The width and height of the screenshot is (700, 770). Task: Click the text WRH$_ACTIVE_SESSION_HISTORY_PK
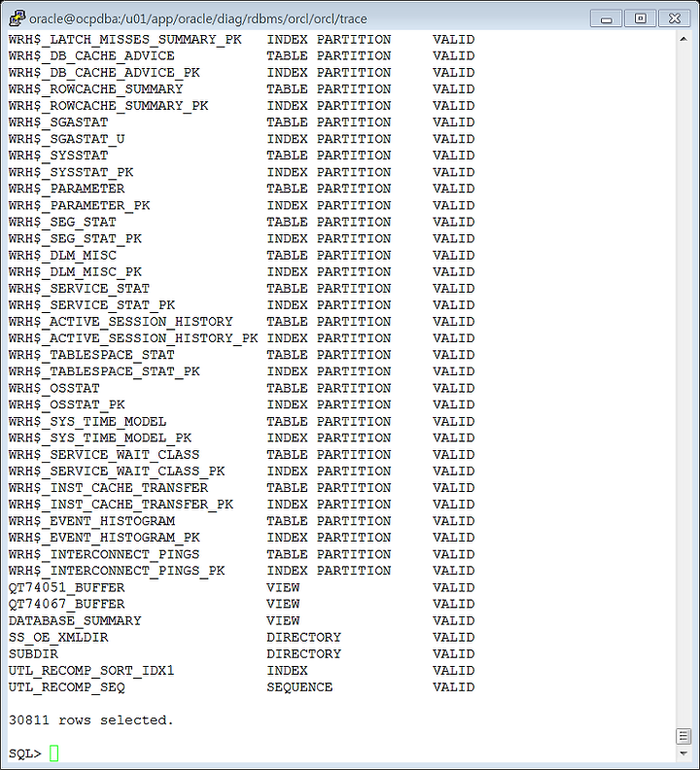pyautogui.click(x=133, y=338)
